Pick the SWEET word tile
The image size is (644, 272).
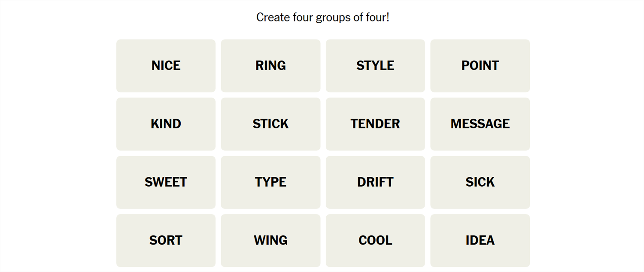tap(166, 182)
